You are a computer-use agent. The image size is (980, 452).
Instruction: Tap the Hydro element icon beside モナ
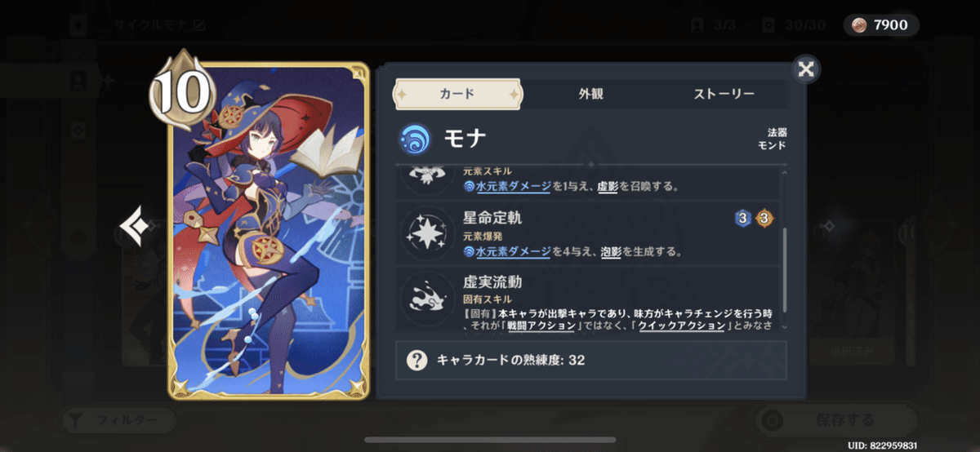click(x=415, y=140)
